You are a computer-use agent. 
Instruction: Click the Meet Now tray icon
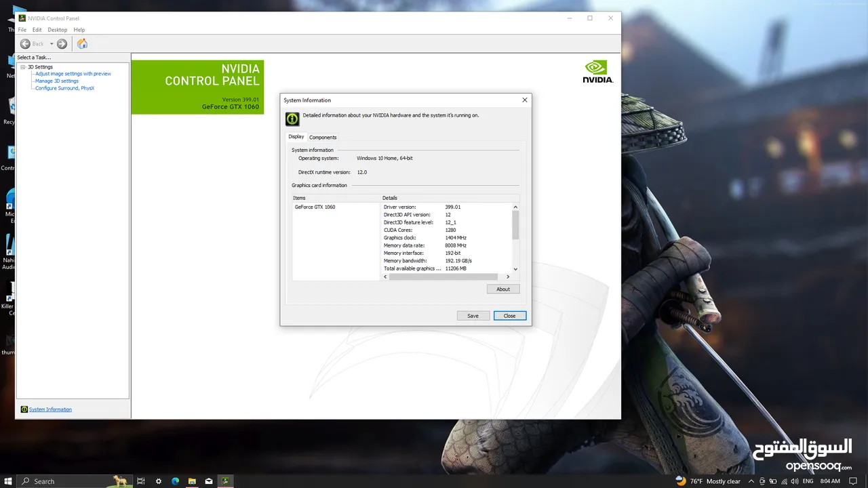point(762,481)
